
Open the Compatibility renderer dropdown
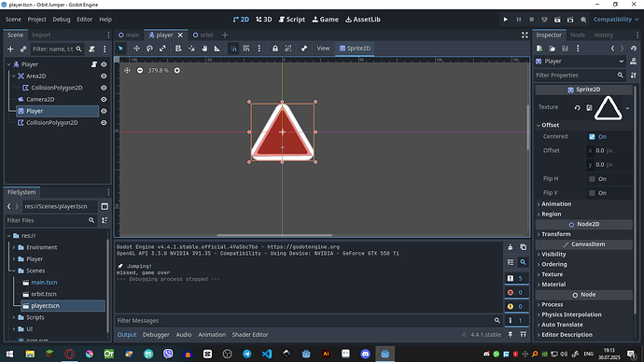click(616, 20)
